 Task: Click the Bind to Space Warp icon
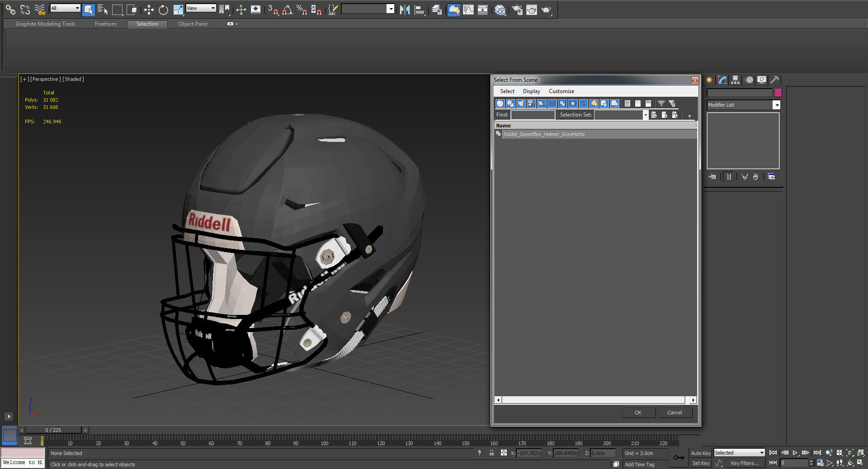[x=40, y=9]
